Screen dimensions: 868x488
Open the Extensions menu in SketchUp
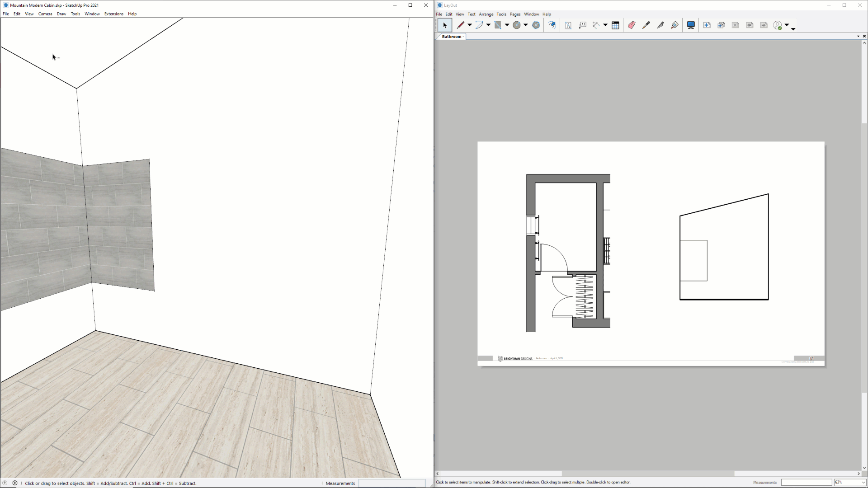pyautogui.click(x=113, y=14)
